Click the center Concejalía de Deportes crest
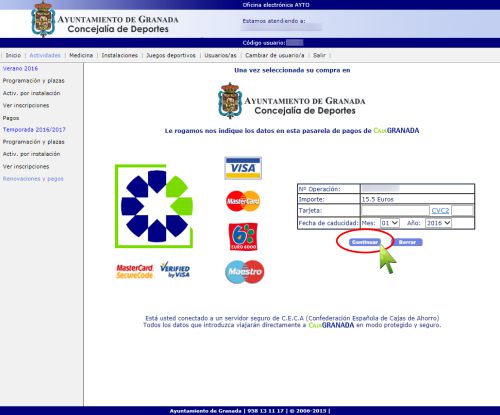 coord(230,100)
